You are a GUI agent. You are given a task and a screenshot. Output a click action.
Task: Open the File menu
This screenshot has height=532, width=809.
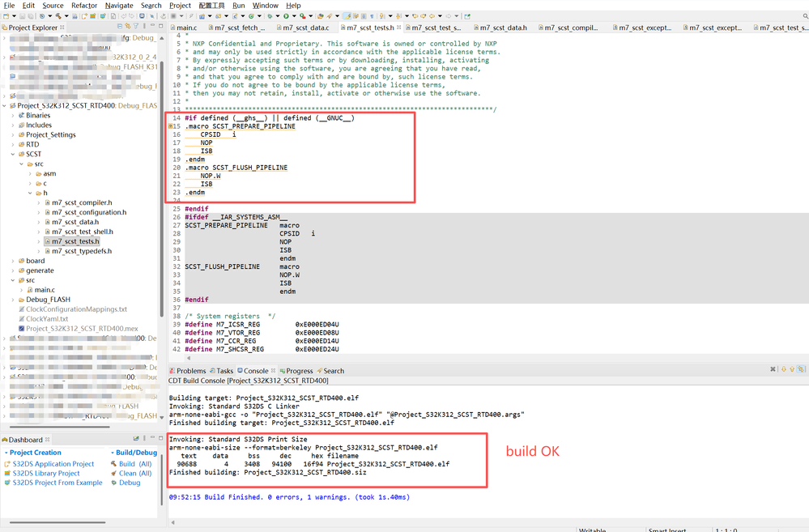(x=9, y=5)
